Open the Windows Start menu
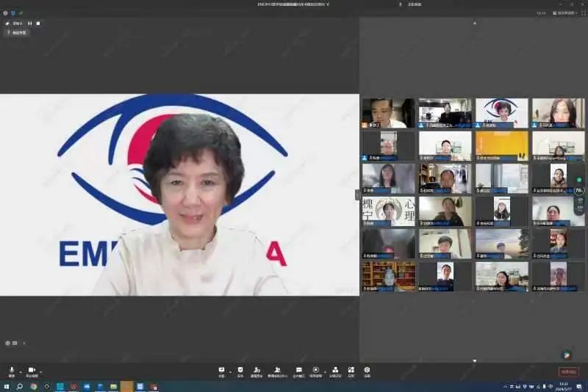 click(x=6, y=386)
